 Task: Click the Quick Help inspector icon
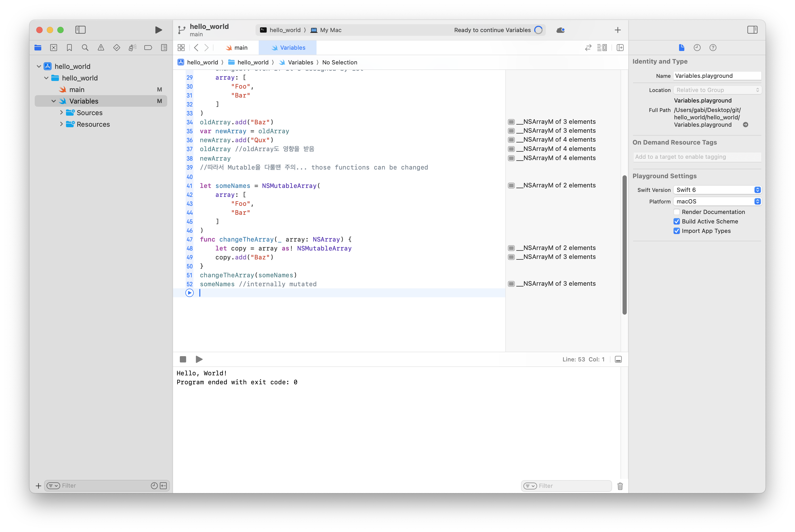(713, 48)
